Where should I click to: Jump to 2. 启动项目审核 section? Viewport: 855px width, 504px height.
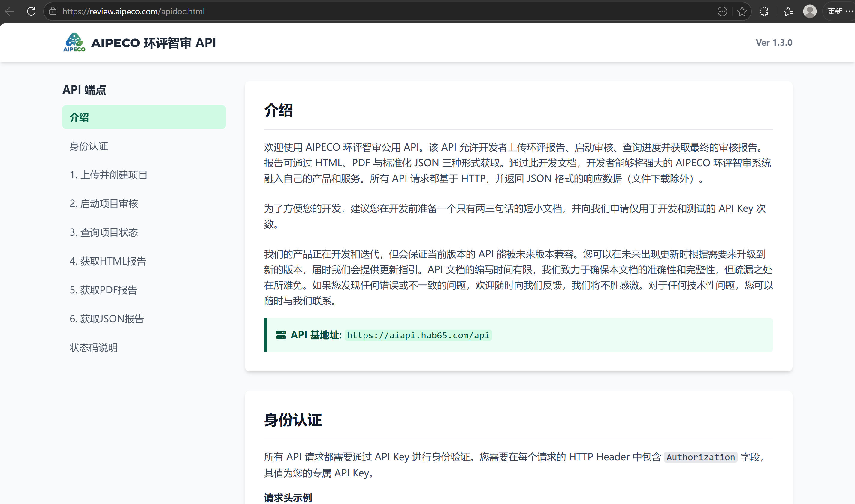(x=104, y=204)
